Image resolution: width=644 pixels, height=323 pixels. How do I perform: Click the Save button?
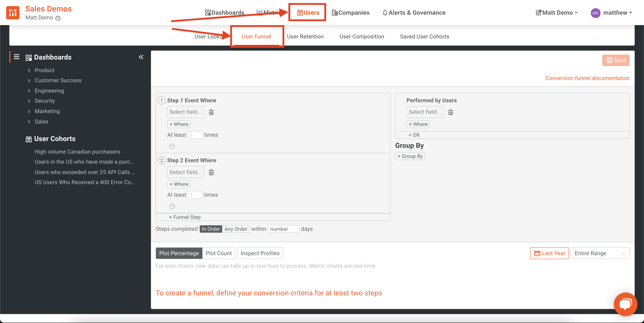(616, 60)
